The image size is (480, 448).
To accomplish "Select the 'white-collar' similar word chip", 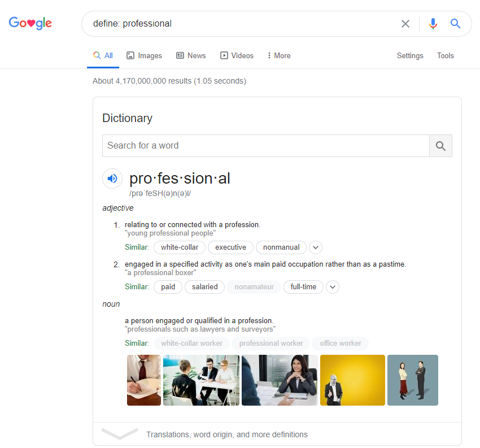I will point(179,247).
